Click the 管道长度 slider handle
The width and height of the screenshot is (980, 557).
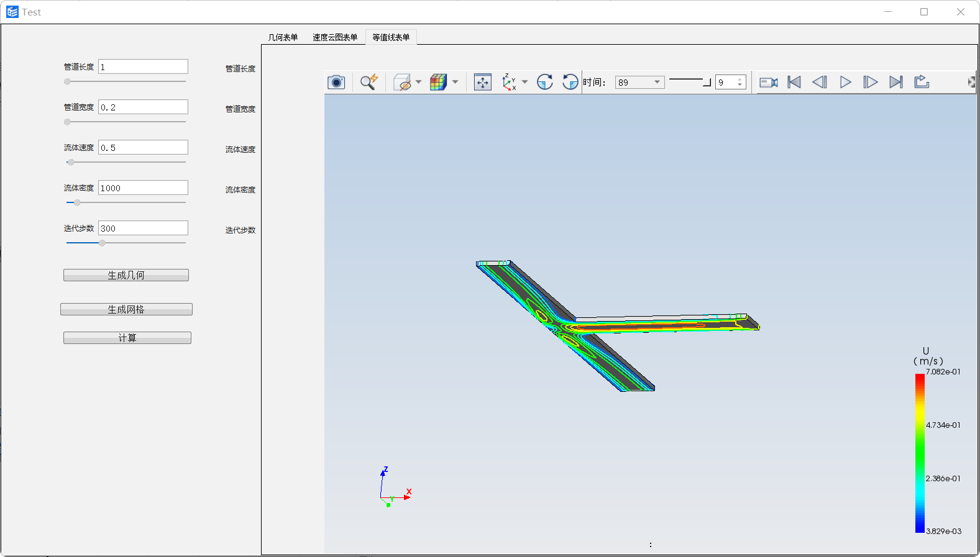[67, 81]
